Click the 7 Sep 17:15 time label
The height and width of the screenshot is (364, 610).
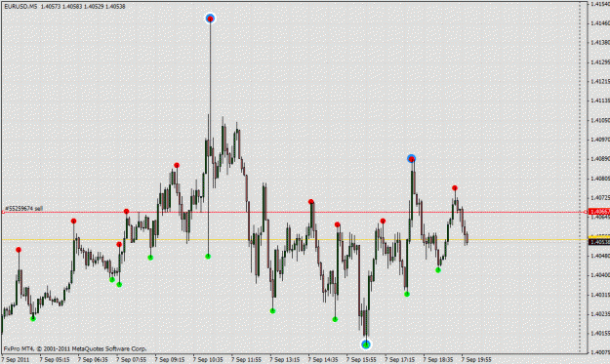399,360
